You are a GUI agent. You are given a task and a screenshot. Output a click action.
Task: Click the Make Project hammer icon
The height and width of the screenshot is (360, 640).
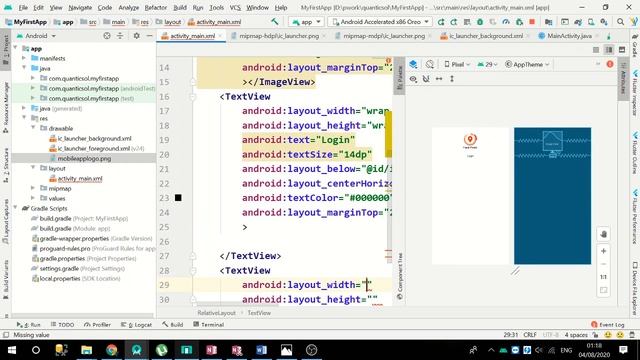pyautogui.click(x=274, y=22)
